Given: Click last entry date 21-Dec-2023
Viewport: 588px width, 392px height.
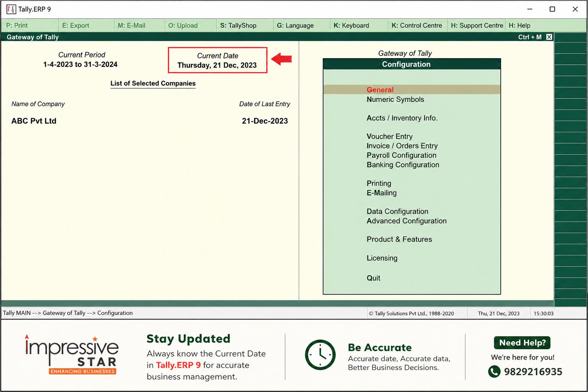Looking at the screenshot, I should click(x=265, y=121).
